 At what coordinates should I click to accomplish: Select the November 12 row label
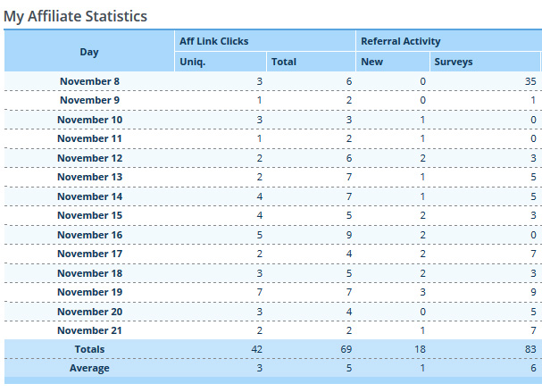pyautogui.click(x=89, y=158)
